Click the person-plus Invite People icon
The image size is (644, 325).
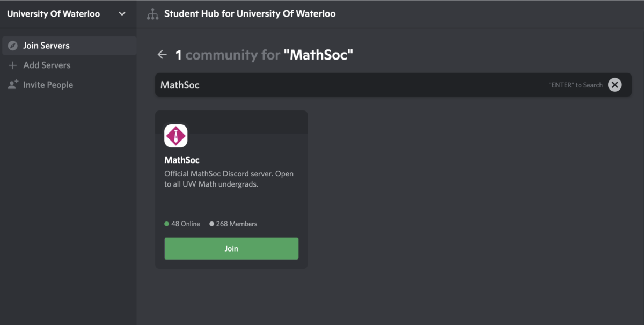[13, 85]
